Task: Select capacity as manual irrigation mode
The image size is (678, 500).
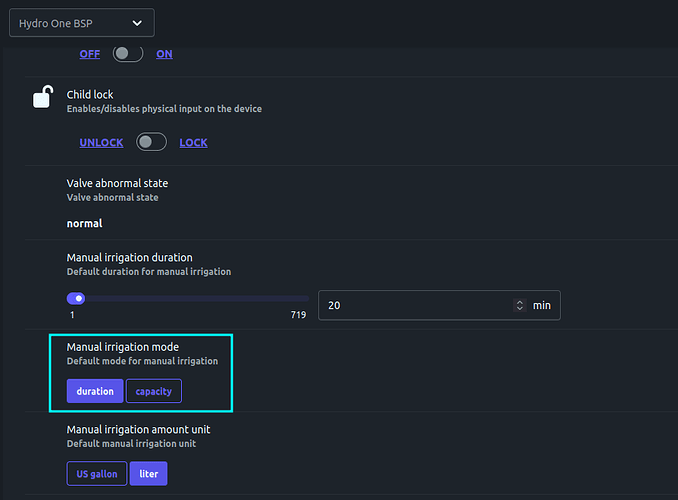Action: (x=154, y=391)
